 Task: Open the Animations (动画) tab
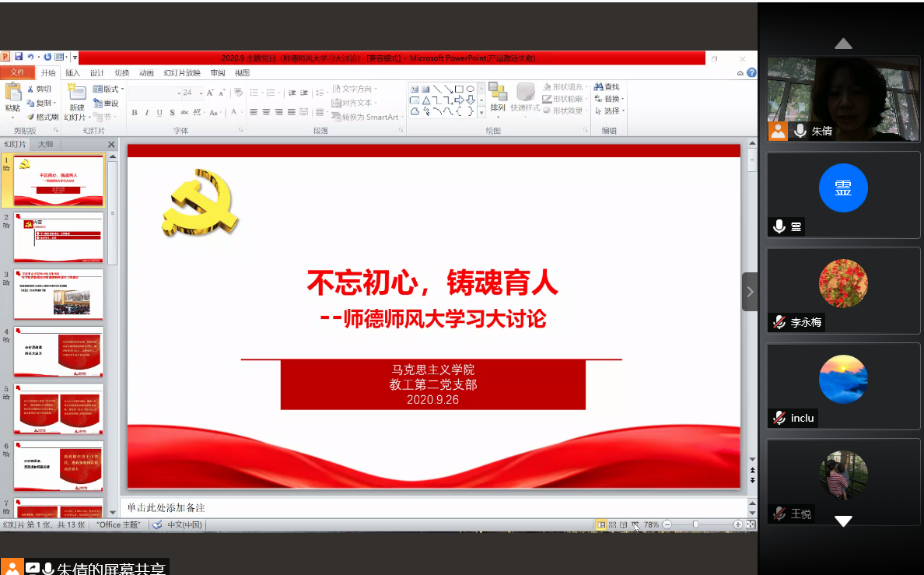click(146, 72)
